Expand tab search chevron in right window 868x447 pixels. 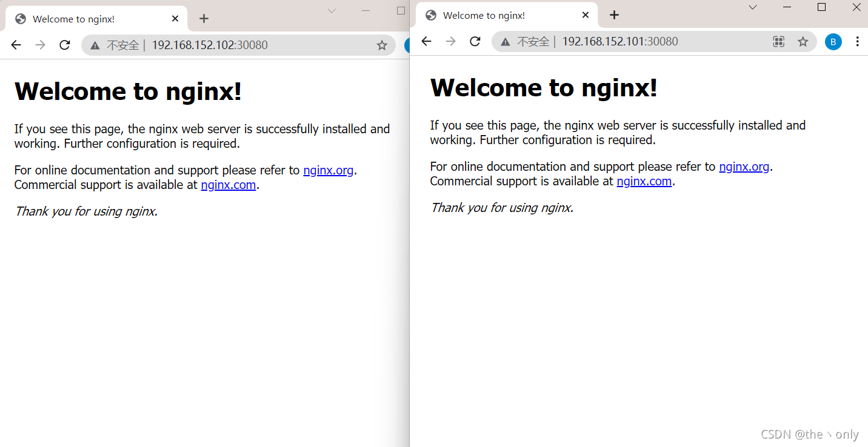pos(753,7)
